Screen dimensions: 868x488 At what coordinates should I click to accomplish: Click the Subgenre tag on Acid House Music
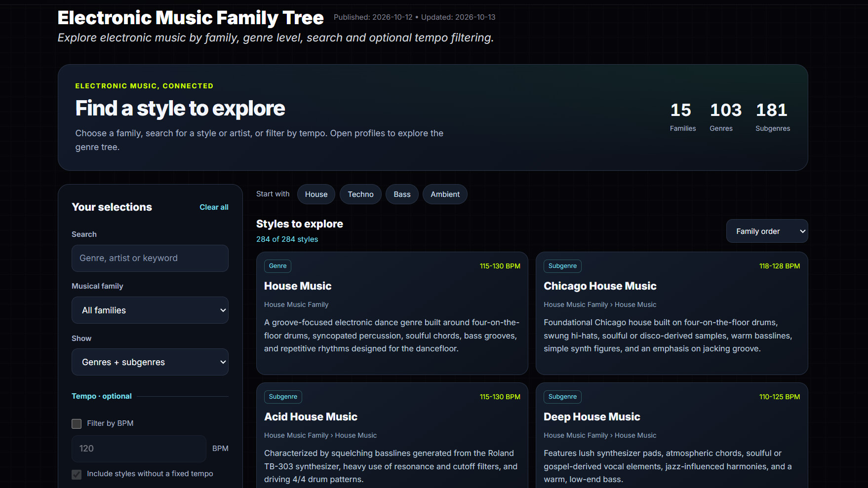tap(283, 397)
